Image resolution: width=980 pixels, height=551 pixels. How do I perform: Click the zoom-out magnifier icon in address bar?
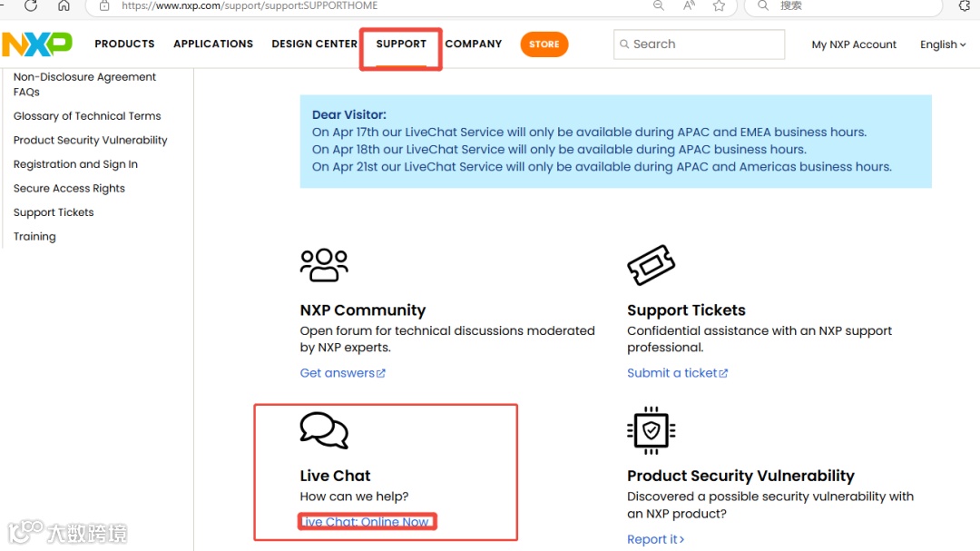pos(658,5)
